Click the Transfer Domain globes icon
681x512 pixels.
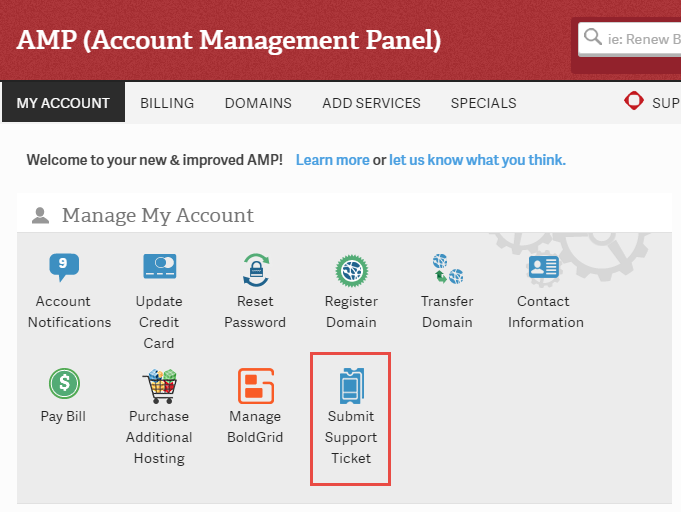(x=448, y=269)
